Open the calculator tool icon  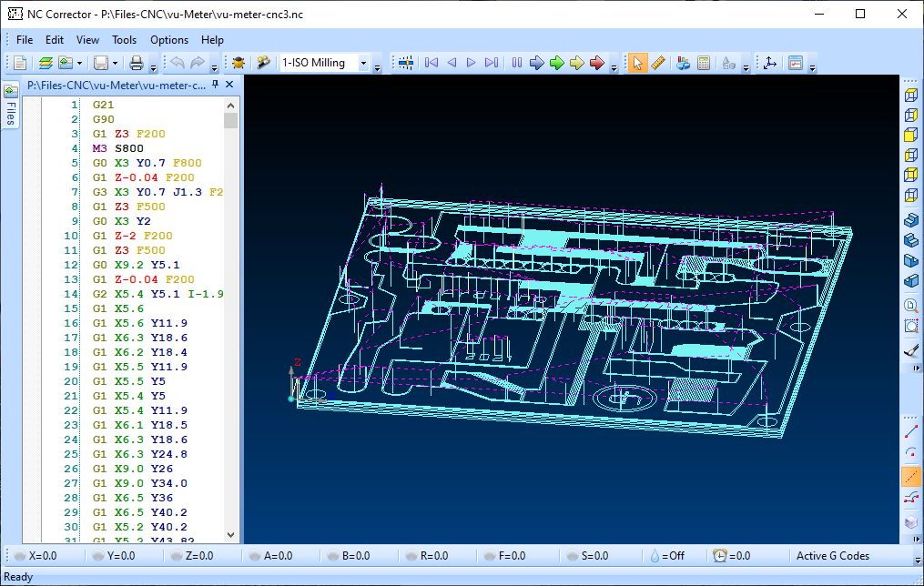click(x=704, y=63)
